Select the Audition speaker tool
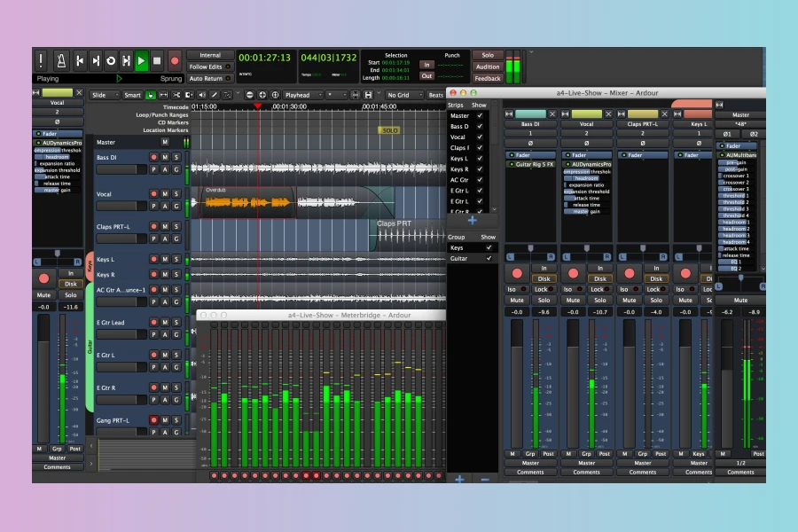The image size is (798, 532). [202, 95]
